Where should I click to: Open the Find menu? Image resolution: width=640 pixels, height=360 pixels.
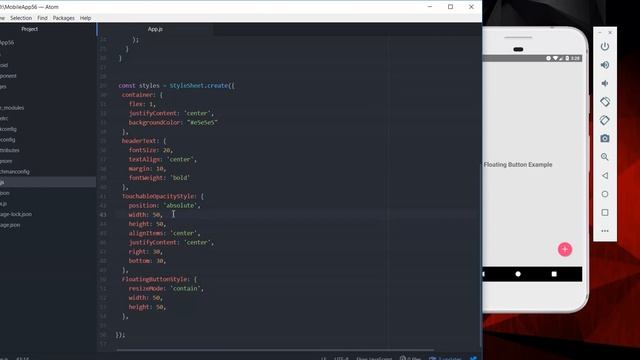point(42,18)
